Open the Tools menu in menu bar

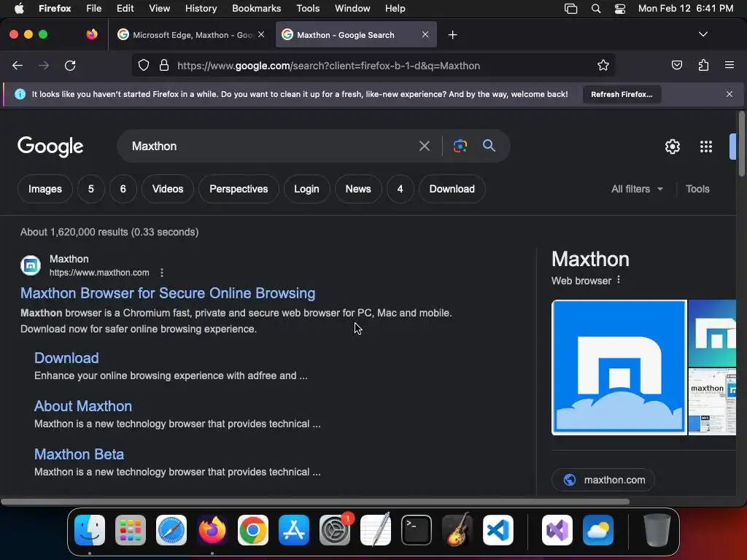(x=308, y=9)
